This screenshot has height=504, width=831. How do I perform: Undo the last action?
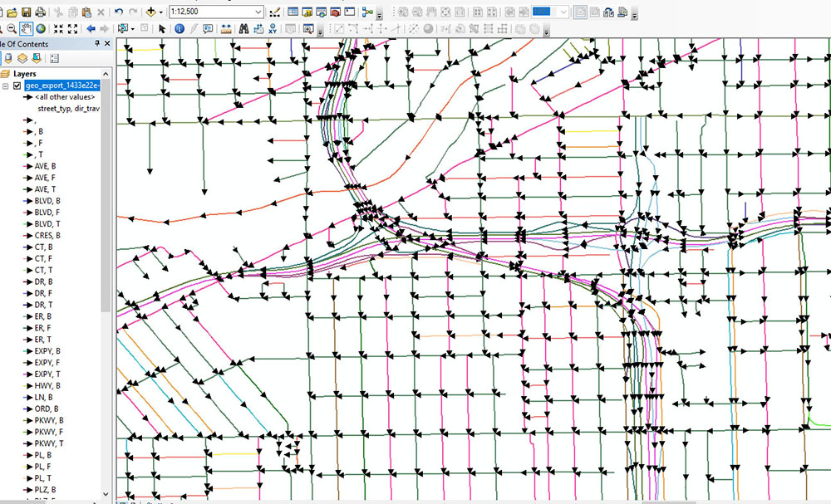[119, 12]
